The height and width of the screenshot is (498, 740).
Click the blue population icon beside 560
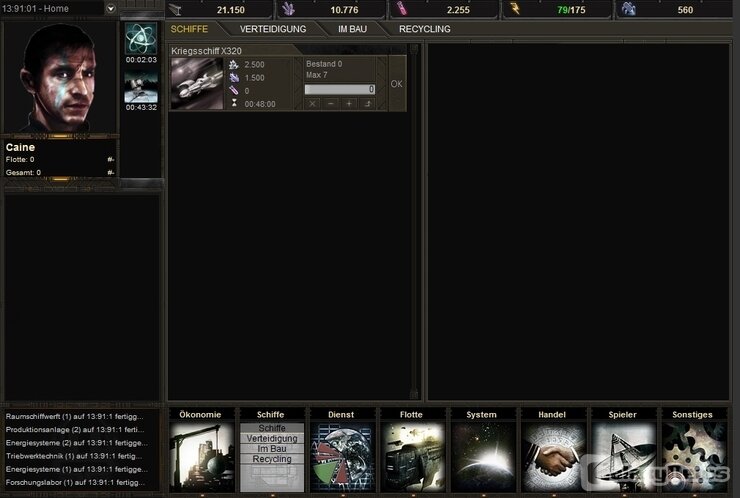(x=628, y=9)
